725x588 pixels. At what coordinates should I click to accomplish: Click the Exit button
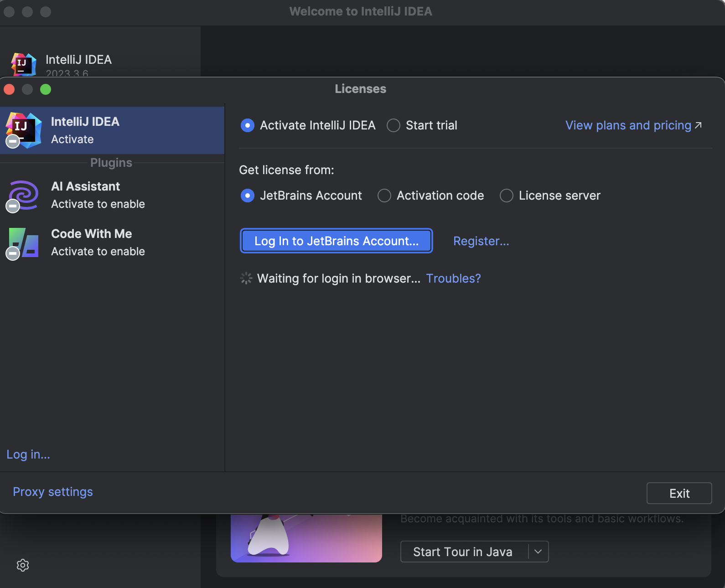(679, 493)
